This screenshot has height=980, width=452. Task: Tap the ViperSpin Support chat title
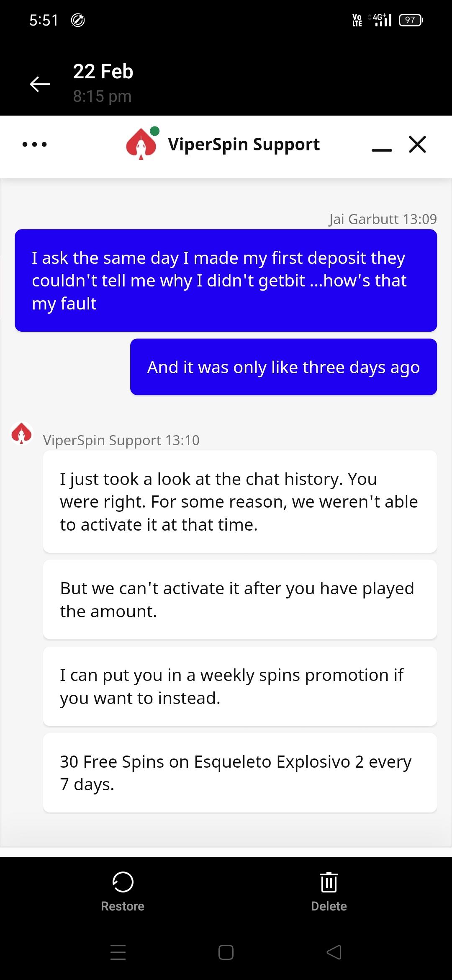pos(244,144)
